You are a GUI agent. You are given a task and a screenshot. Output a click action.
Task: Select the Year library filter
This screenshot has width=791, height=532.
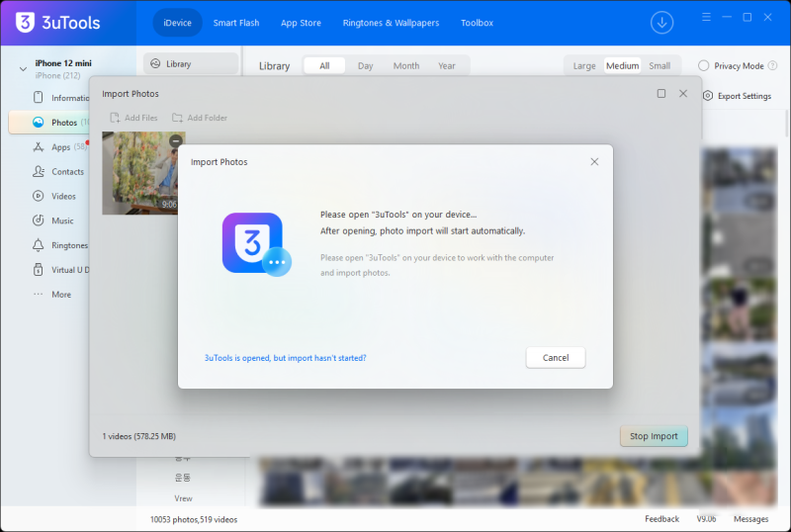coord(447,65)
